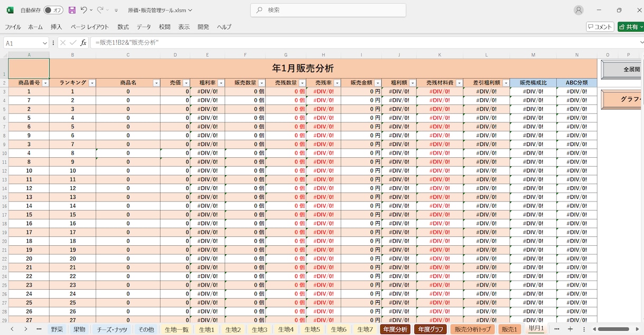The height and width of the screenshot is (335, 644).
Task: Switch to the 数式 ribbon tab
Action: 123,27
